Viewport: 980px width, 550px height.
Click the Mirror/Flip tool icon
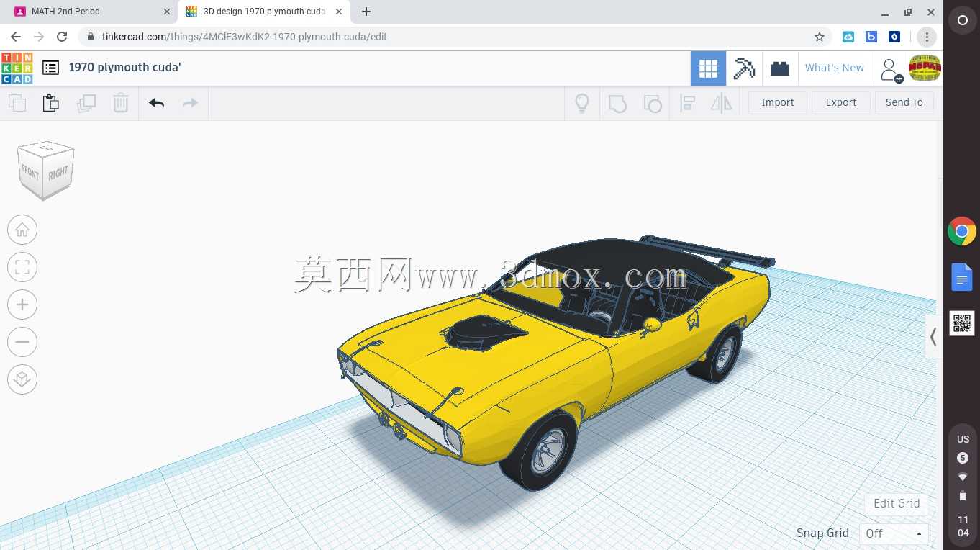coord(721,103)
